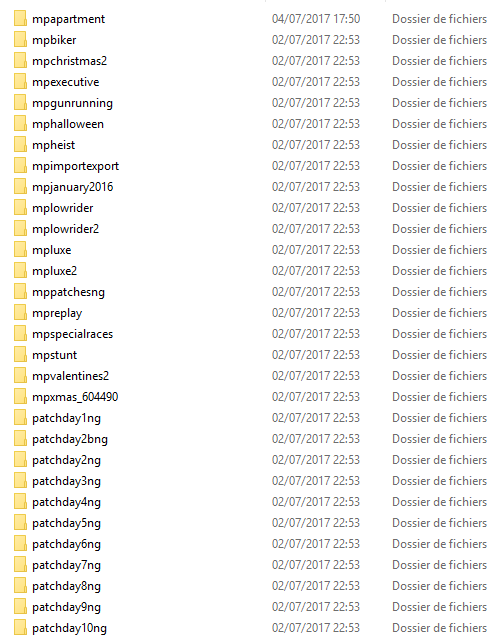Viewport: 501px width, 643px height.
Task: Select the mppatchesng folder name
Action: (68, 292)
